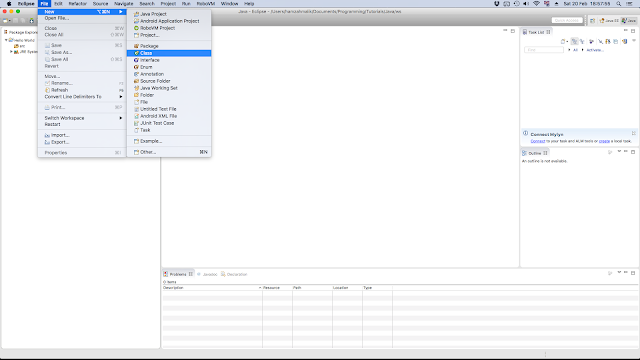Switch to Java perspective button
640x360 pixels.
coord(629,20)
